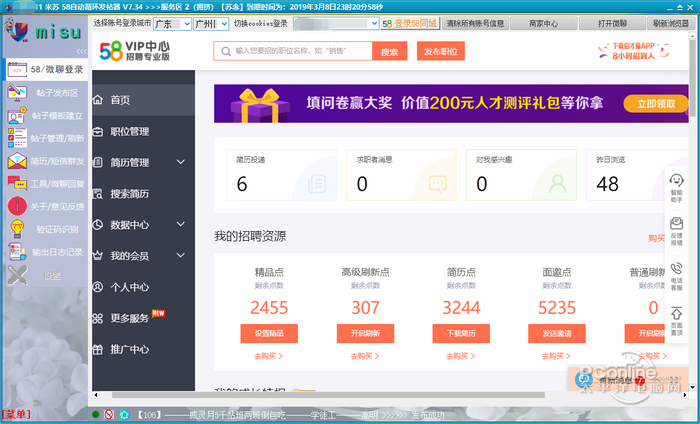Click the orange 搜索 button

pyautogui.click(x=389, y=51)
